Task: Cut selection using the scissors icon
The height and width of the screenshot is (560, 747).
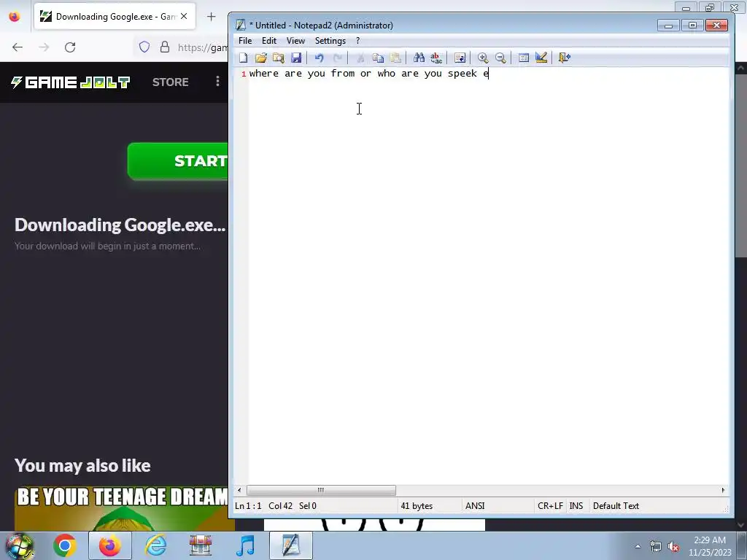Action: pos(360,58)
